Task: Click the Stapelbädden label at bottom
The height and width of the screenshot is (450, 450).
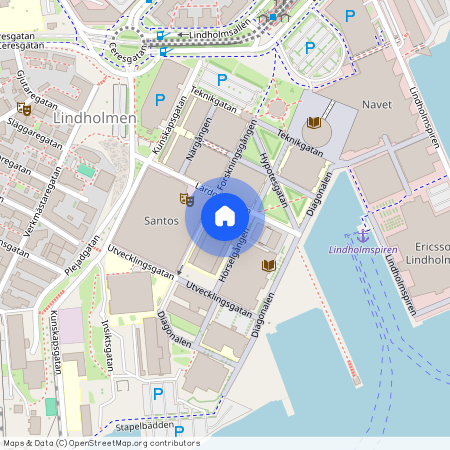Action: (145, 426)
